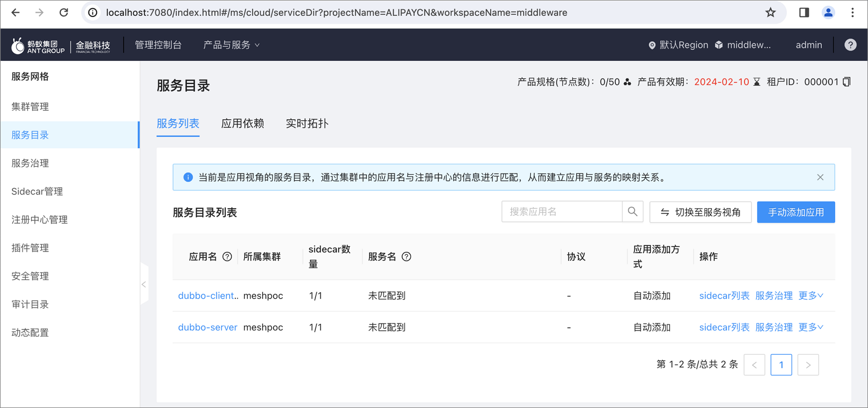868x408 pixels.
Task: Click the middlew... workspace selector
Action: point(743,45)
